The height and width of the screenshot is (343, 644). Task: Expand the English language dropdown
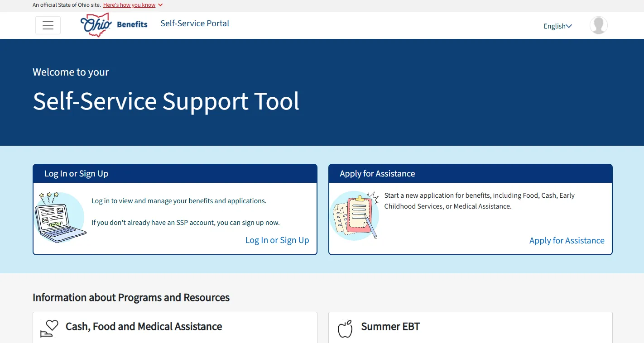click(557, 26)
